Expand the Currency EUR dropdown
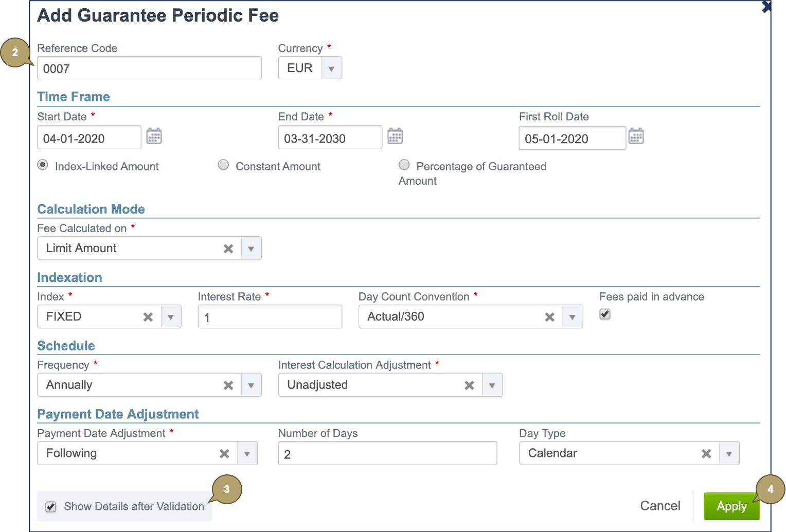786x532 pixels. coord(331,68)
